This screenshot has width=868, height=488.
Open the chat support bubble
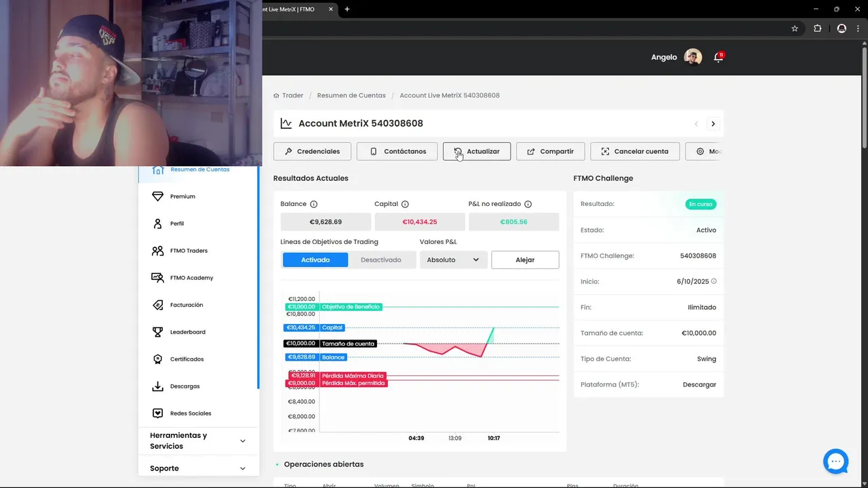836,462
